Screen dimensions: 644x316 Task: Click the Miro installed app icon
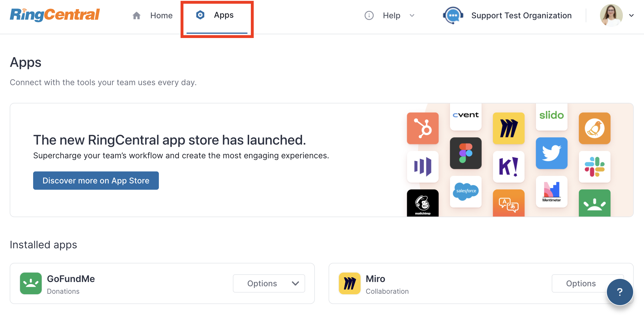click(x=350, y=283)
